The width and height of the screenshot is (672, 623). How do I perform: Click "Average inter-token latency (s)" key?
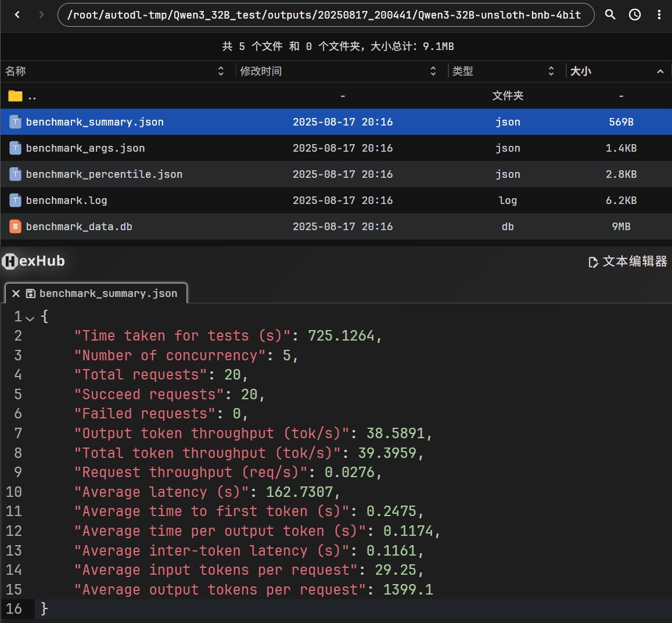click(x=212, y=551)
